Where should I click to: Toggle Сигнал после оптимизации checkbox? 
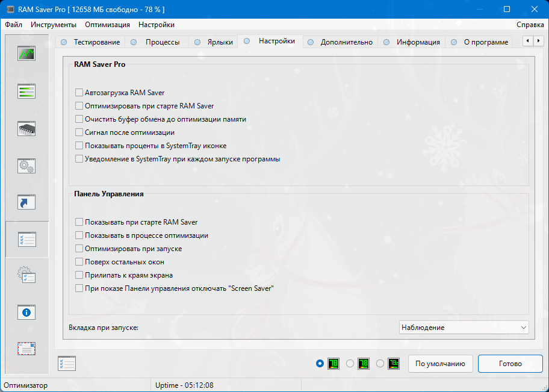[x=79, y=132]
